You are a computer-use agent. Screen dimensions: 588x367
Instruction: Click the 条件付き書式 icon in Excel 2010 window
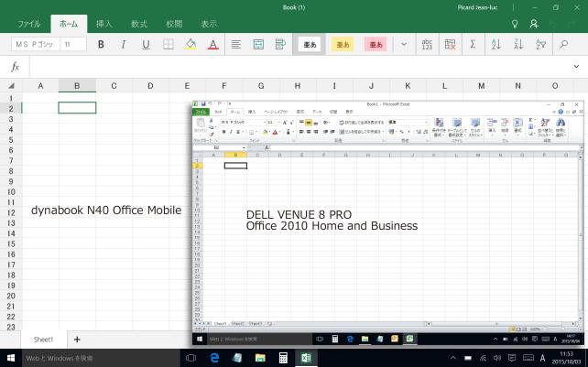(439, 127)
